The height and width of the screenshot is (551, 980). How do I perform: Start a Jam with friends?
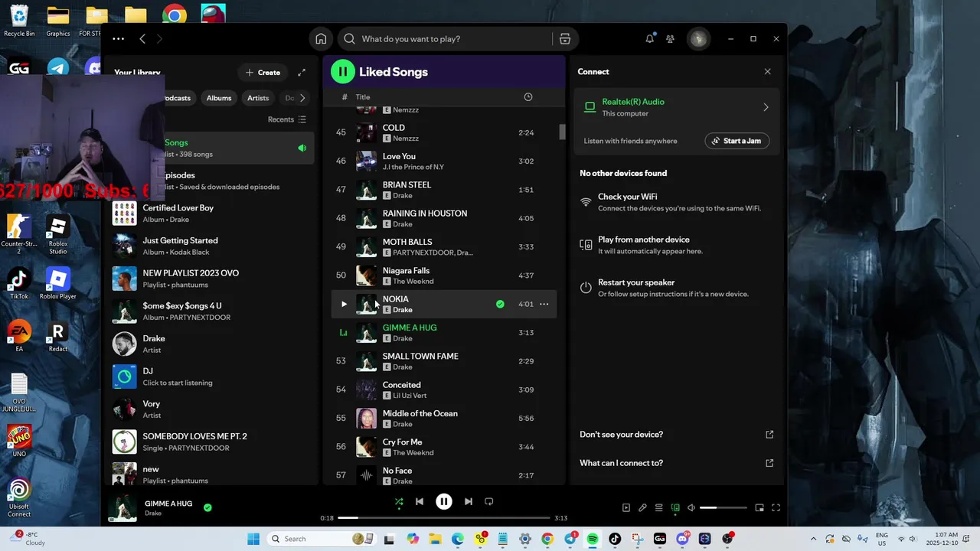pos(737,141)
